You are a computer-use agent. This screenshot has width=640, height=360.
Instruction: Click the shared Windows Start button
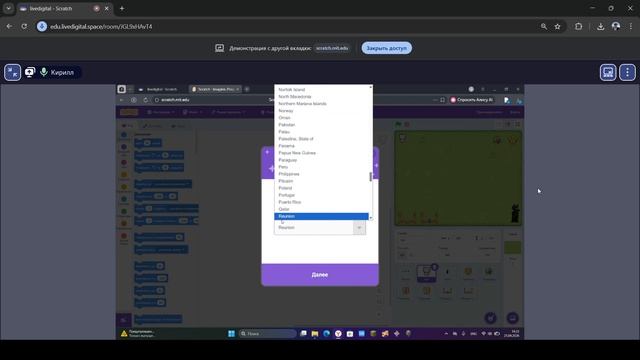click(231, 333)
